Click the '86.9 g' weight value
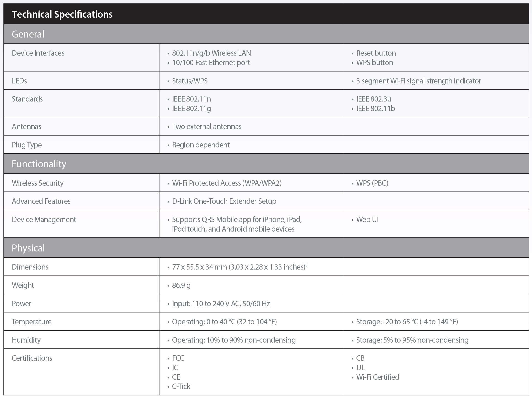The width and height of the screenshot is (532, 398). pyautogui.click(x=181, y=285)
